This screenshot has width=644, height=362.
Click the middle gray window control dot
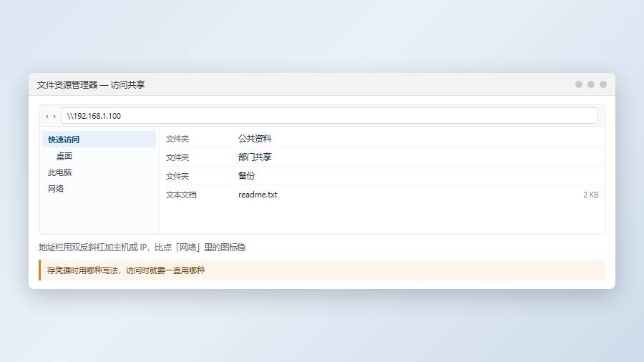click(590, 84)
